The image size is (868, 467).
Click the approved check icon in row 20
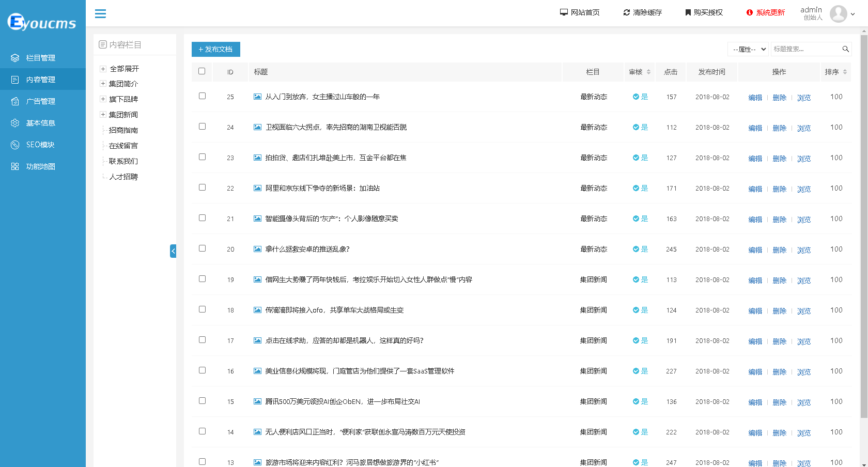point(636,249)
